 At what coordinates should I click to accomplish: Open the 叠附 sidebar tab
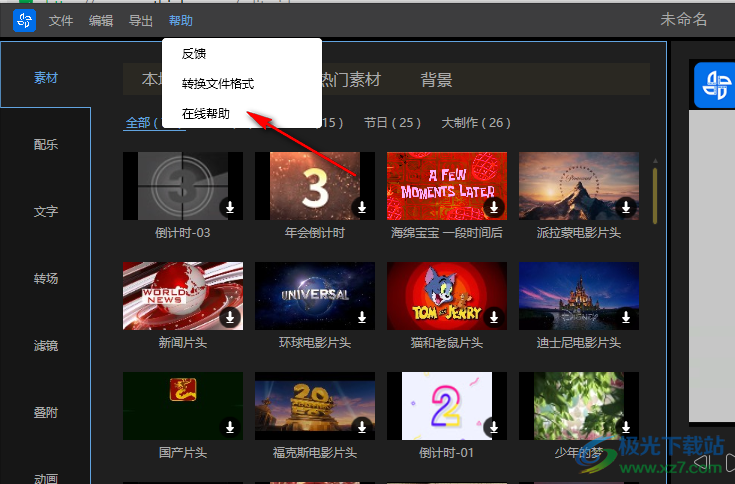(x=45, y=412)
